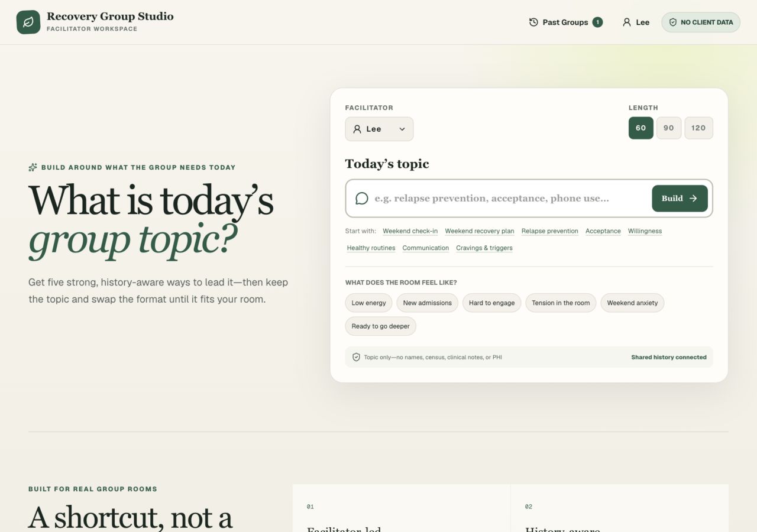This screenshot has width=757, height=532.
Task: Click the user icon beside Lee in header
Action: click(x=627, y=22)
